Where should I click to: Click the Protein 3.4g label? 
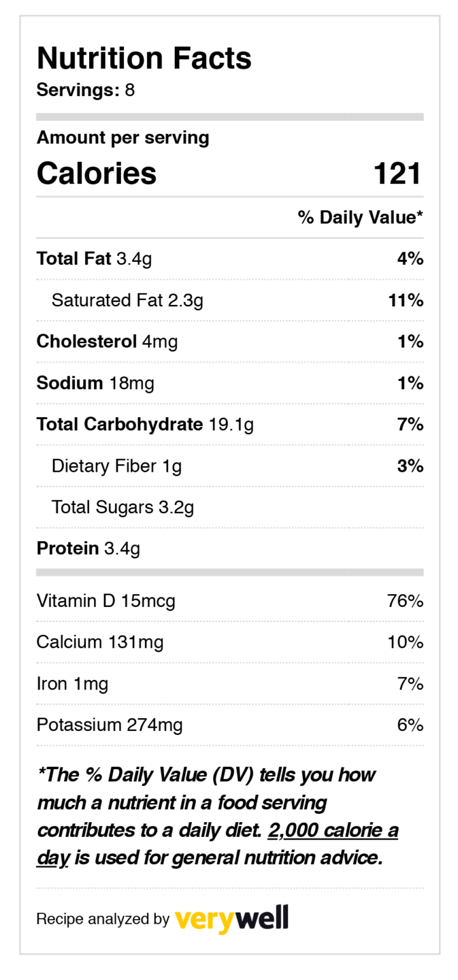(x=88, y=548)
